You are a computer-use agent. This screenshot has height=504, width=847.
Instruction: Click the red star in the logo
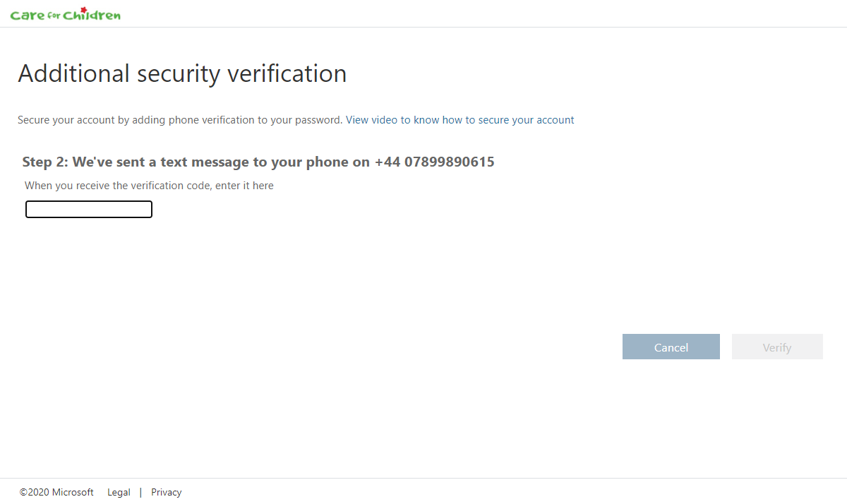coord(84,9)
